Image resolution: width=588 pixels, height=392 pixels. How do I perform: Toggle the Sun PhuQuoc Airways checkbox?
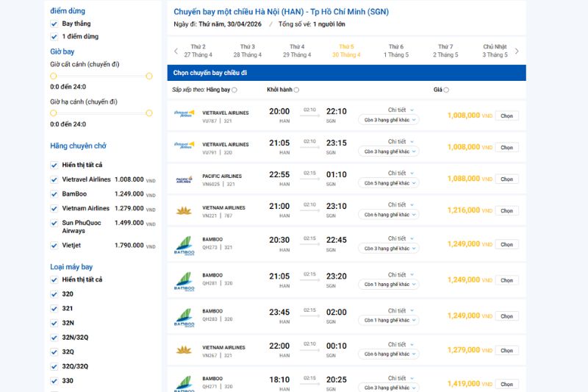pyautogui.click(x=54, y=223)
